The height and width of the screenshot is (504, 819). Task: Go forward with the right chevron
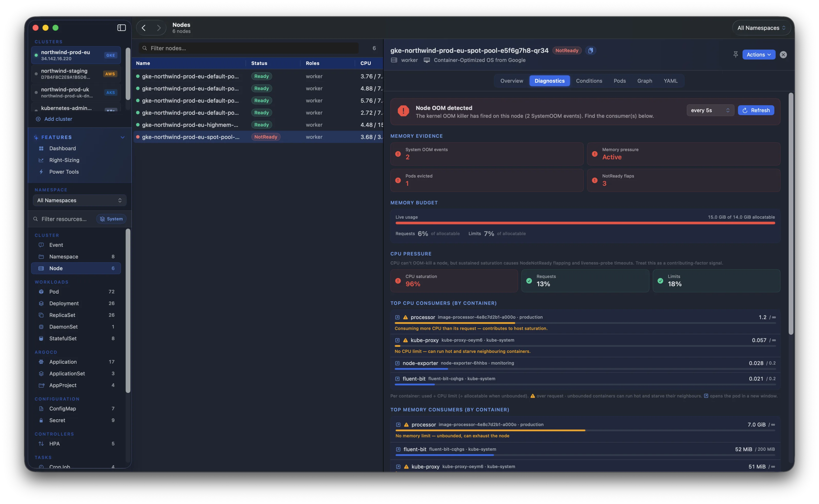159,28
